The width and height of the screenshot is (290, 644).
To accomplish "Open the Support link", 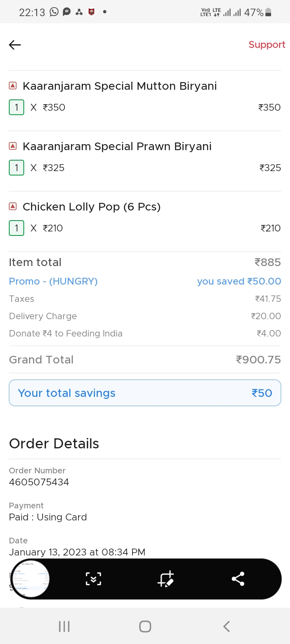I will pyautogui.click(x=267, y=45).
